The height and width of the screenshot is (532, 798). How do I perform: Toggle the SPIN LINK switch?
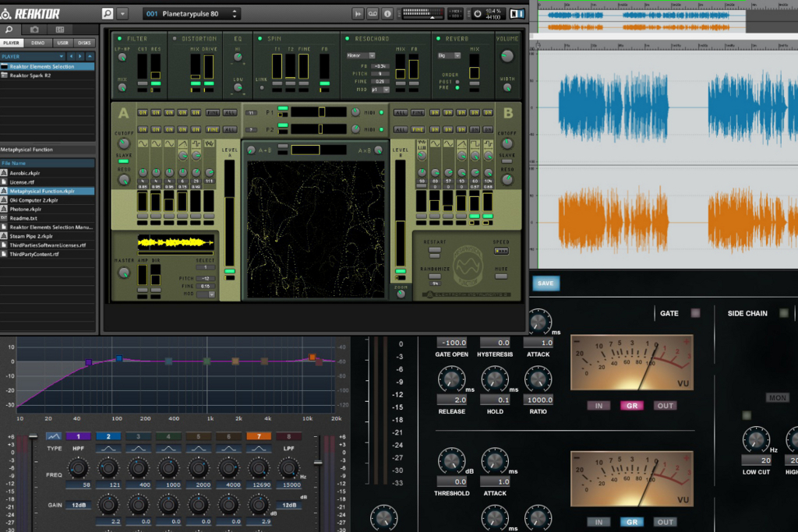262,88
